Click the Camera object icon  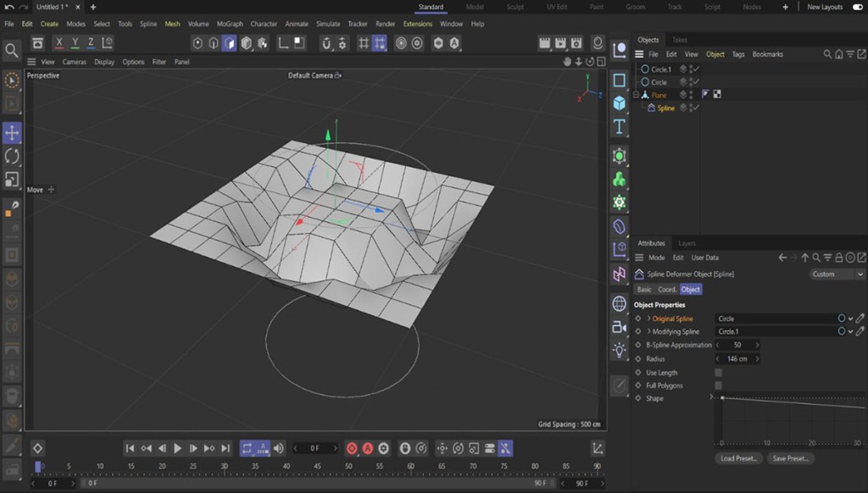[x=620, y=327]
